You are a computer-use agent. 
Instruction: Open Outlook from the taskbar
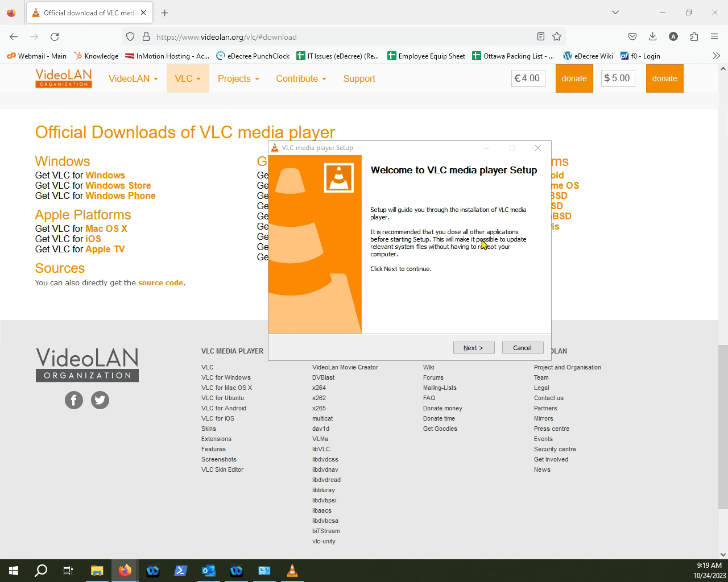(x=208, y=571)
